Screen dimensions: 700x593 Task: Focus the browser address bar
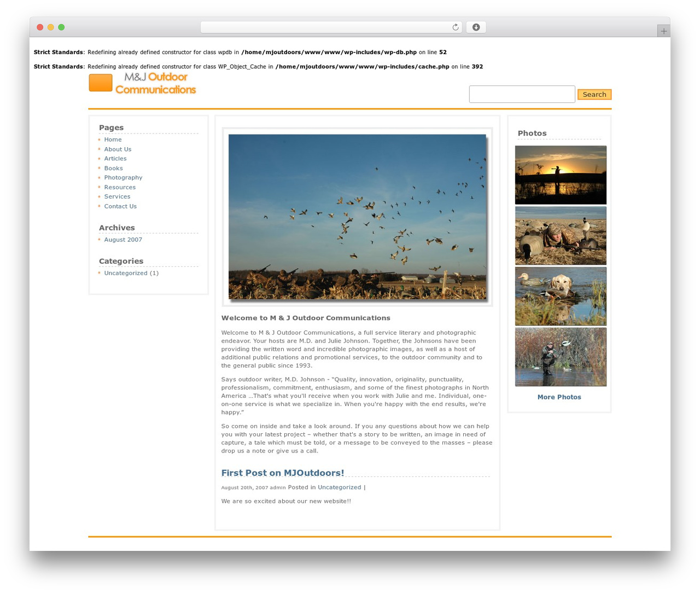331,27
